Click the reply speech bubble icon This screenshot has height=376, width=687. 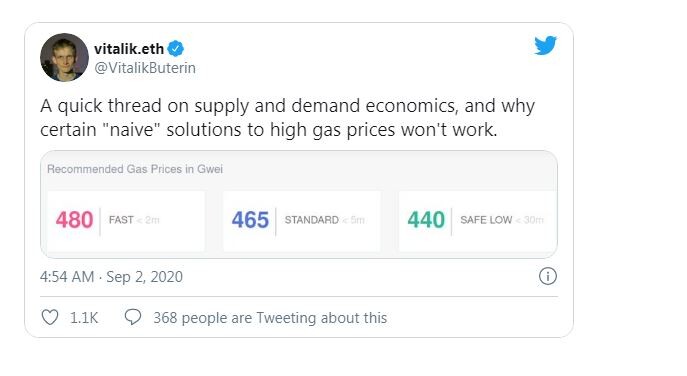133,317
